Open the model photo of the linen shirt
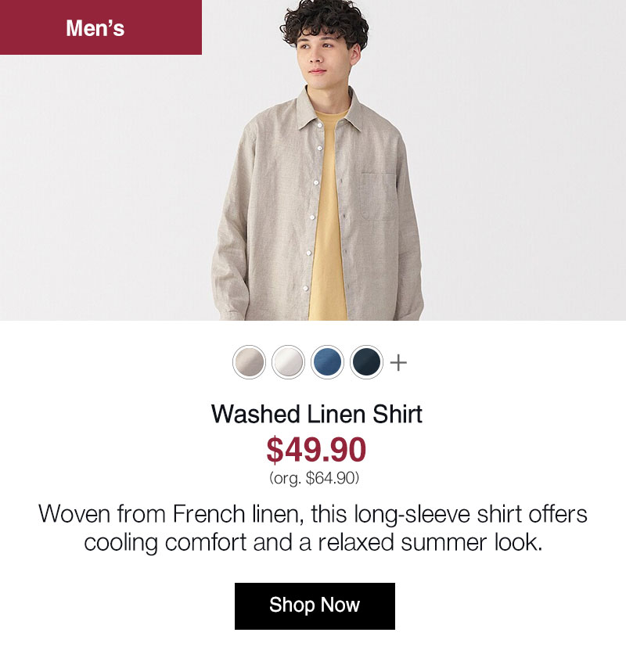This screenshot has width=626, height=672. point(313,160)
